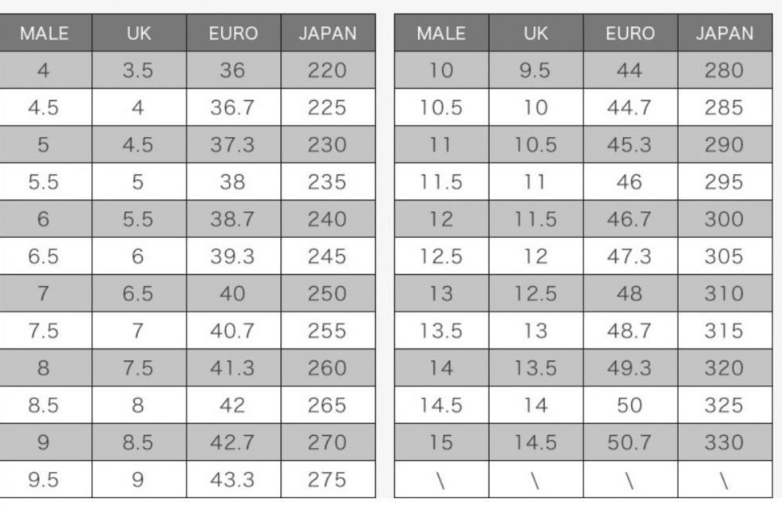Select the Japan size 245 cell
The image size is (782, 506).
pos(328,257)
